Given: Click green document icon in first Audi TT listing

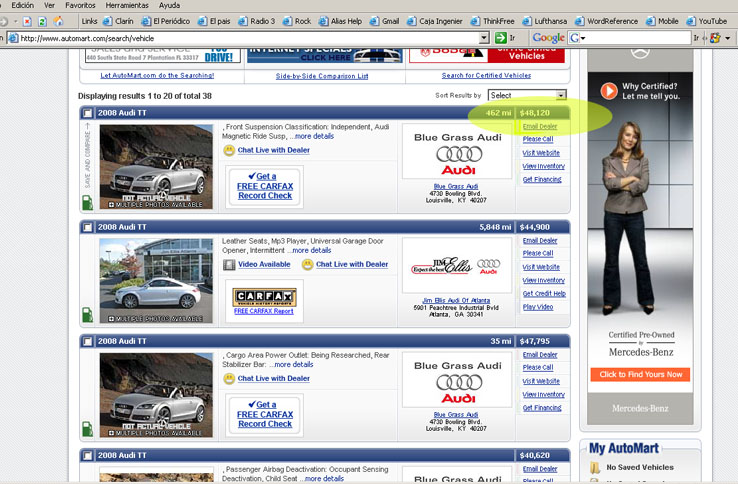Looking at the screenshot, I should tap(88, 202).
